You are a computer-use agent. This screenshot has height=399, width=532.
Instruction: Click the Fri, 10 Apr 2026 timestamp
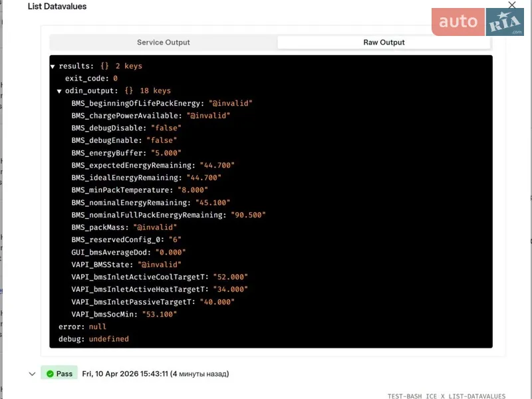tap(155, 374)
